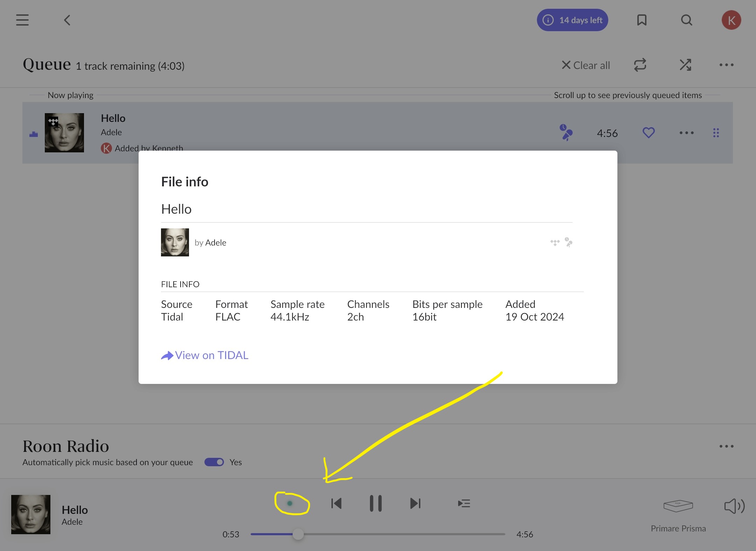
Task: Open the three-dot menu on the Hello queue row
Action: tap(686, 133)
